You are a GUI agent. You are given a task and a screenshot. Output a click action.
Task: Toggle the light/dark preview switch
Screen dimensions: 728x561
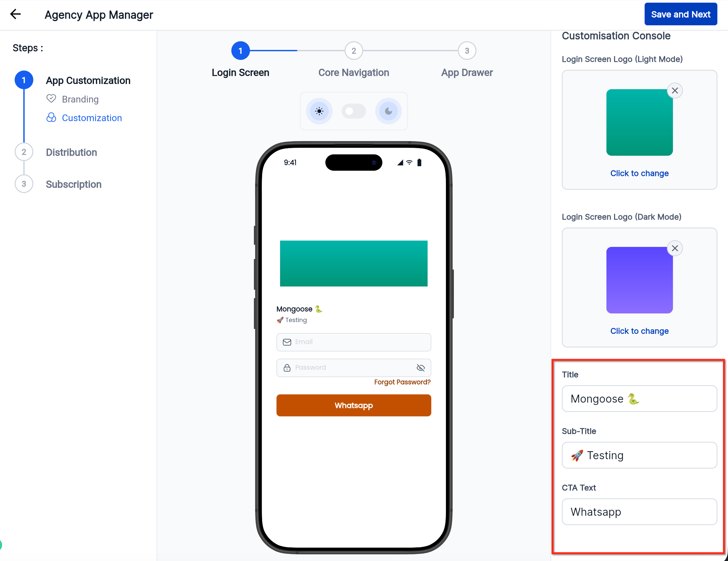point(354,111)
